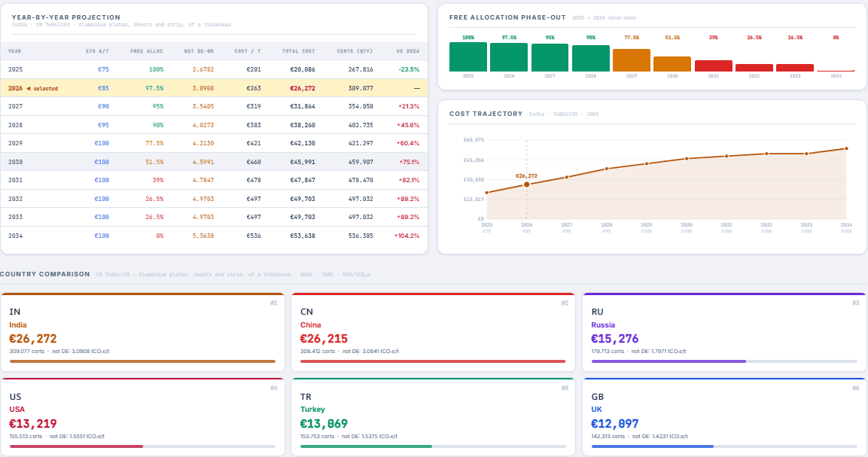Click the 2025 point on cost trajectory
The height and width of the screenshot is (457, 868).
pos(486,193)
